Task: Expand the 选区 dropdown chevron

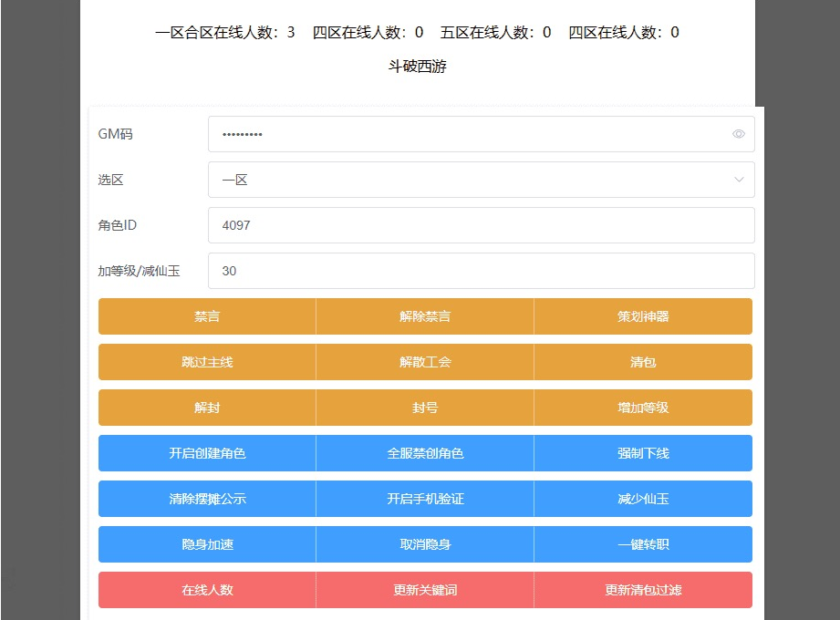Action: 739,180
